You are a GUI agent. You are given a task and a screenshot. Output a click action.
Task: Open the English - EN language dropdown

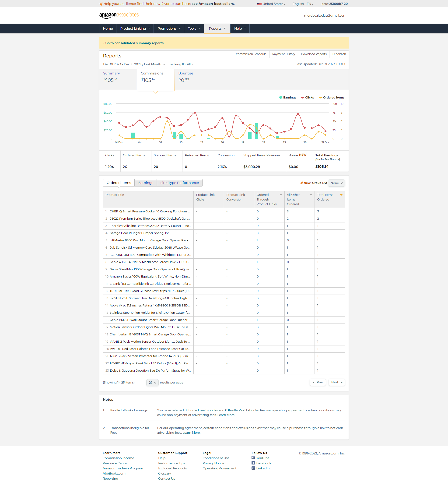point(303,4)
